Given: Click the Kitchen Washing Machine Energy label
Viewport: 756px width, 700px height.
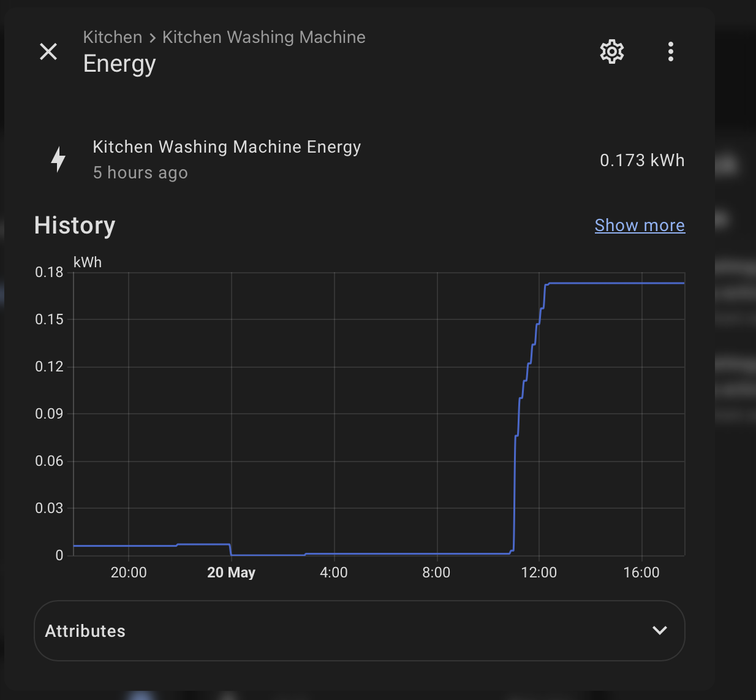Looking at the screenshot, I should pos(227,147).
